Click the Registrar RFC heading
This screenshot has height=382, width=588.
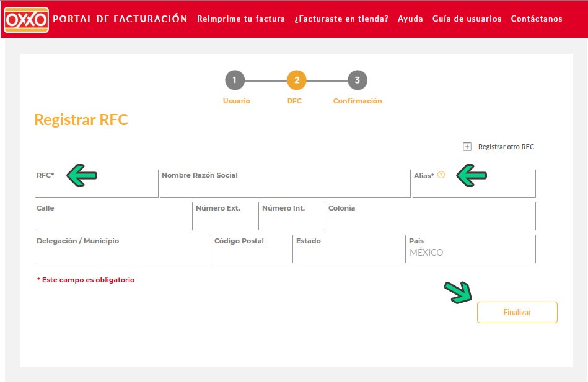(x=81, y=120)
